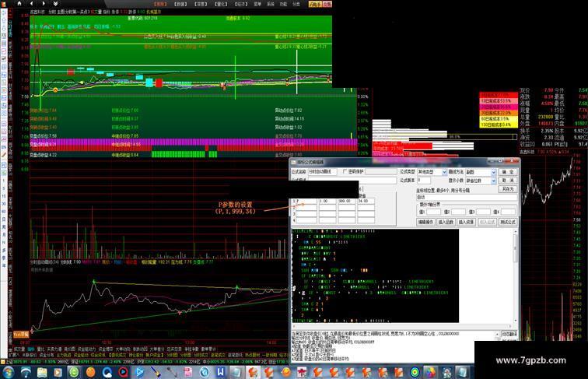The height and width of the screenshot is (379, 588).
Task: Click the 动态翻译 button below the code area
Action: click(x=509, y=334)
